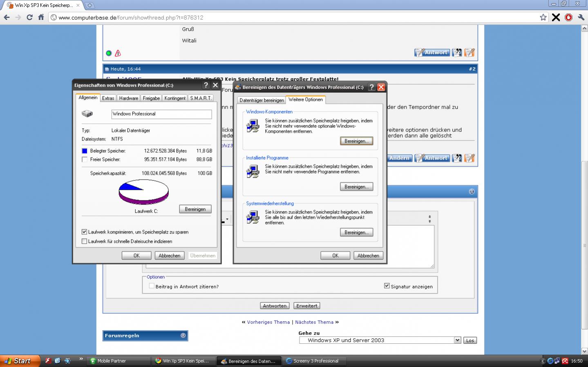Open the browser home page icon
588x367 pixels.
tap(41, 17)
